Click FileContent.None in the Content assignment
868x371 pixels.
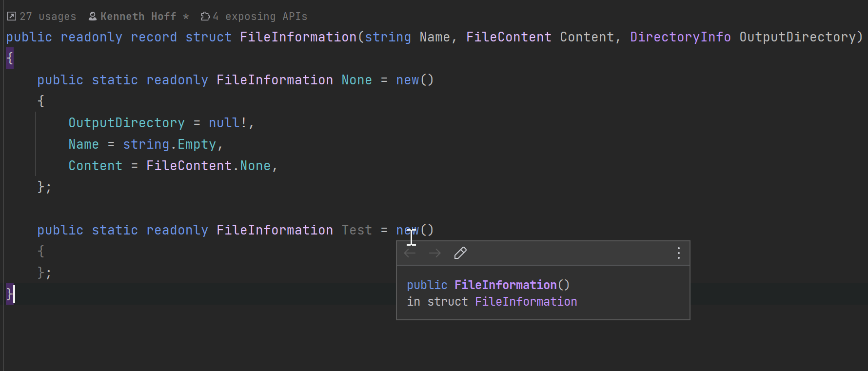(x=209, y=165)
